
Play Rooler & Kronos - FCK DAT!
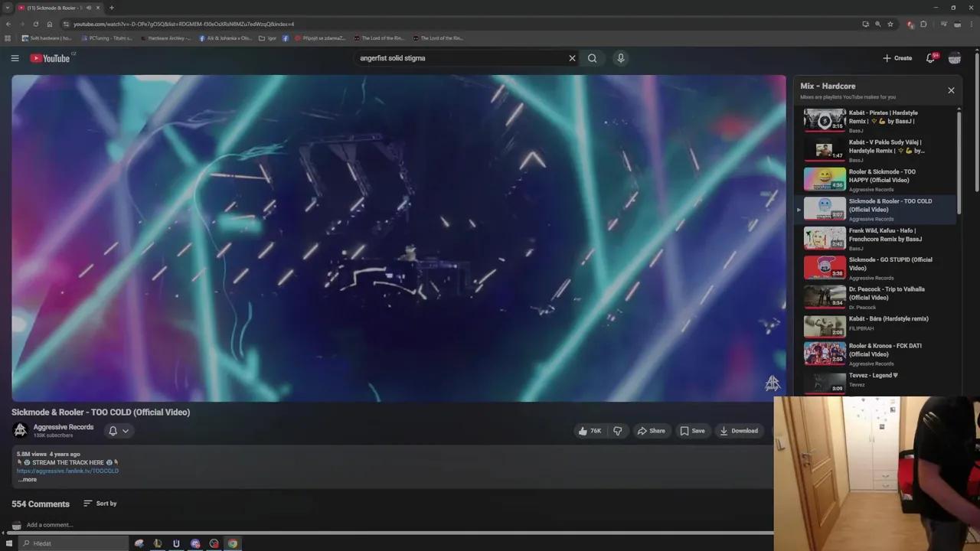point(876,354)
